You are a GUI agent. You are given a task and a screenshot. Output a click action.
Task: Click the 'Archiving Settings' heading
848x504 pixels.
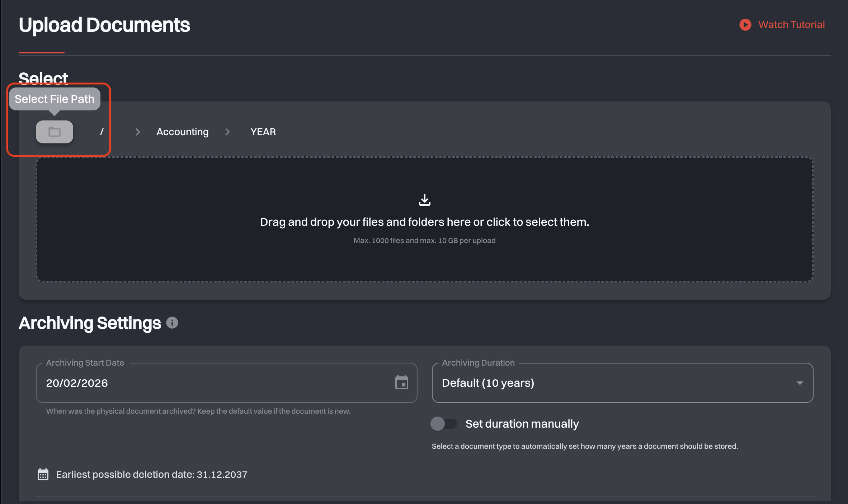[90, 323]
